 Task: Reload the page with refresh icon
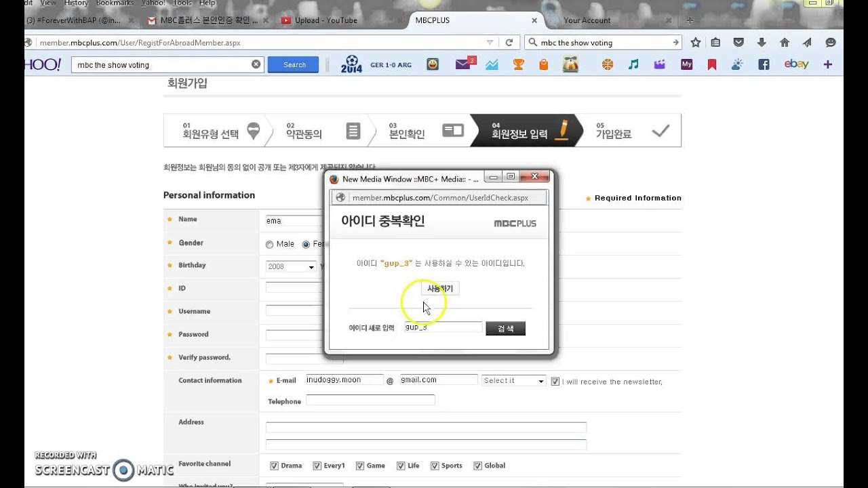509,42
